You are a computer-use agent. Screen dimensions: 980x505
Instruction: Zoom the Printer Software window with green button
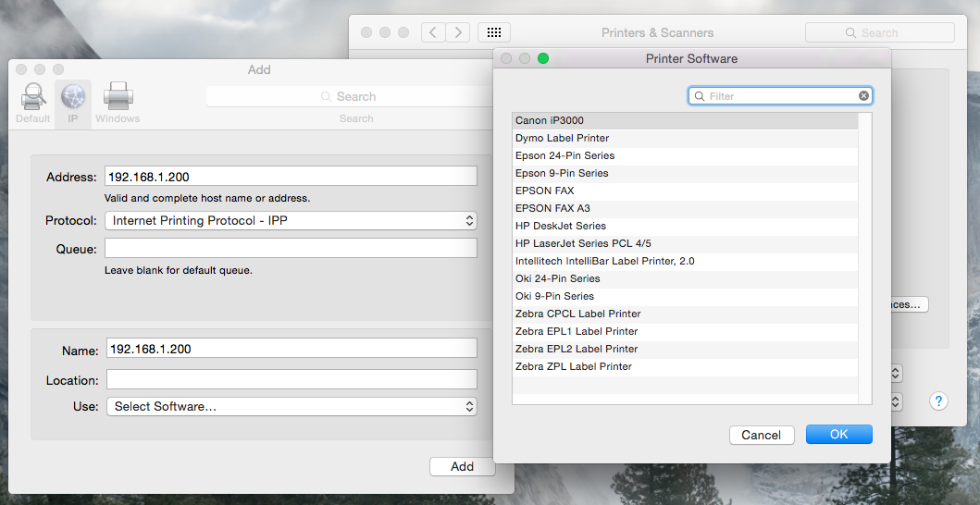(x=543, y=58)
